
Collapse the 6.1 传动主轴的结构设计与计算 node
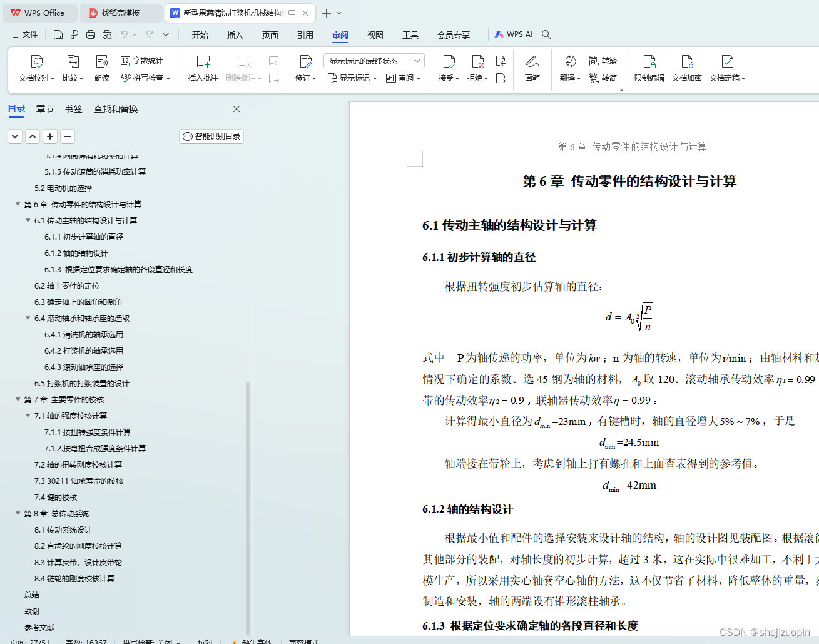click(28, 220)
